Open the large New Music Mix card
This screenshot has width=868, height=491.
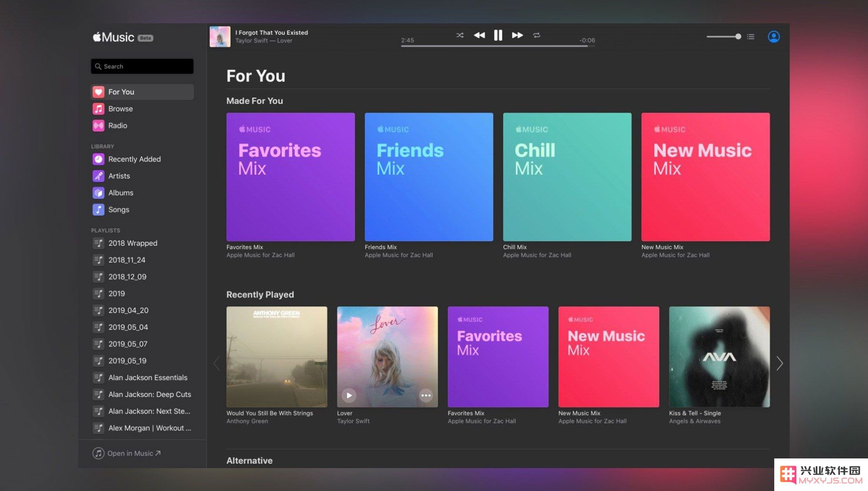[x=705, y=177]
